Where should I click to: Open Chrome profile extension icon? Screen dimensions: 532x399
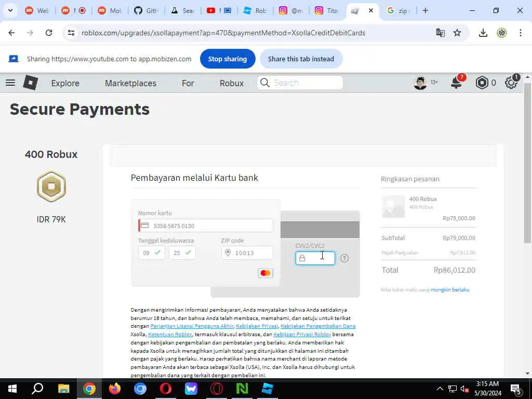click(501, 33)
